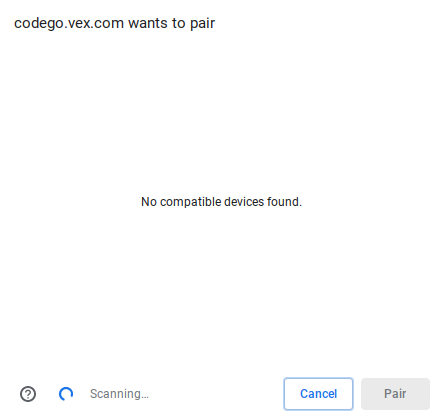The height and width of the screenshot is (415, 442).
Task: Get help about Bluetooth device chooser
Action: click(x=28, y=394)
